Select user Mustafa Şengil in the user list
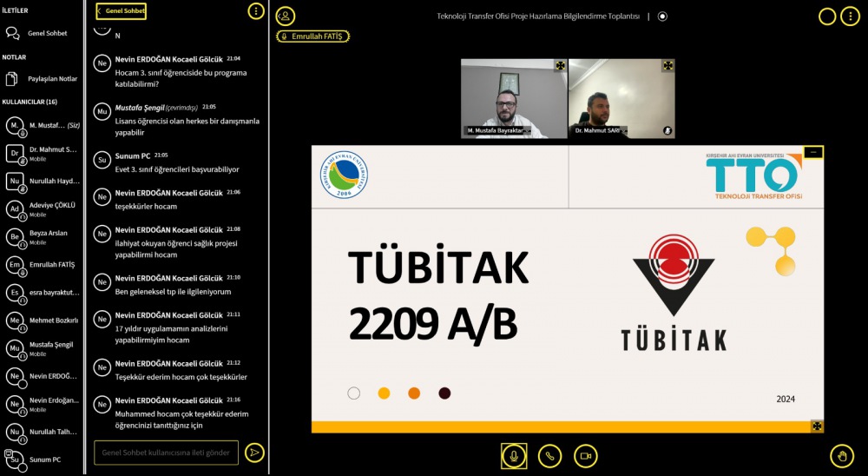The width and height of the screenshot is (868, 476). point(43,348)
